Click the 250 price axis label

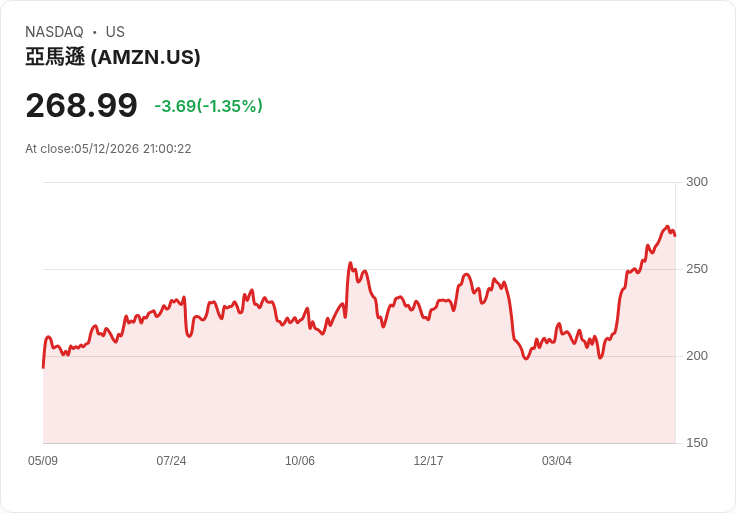point(697,269)
